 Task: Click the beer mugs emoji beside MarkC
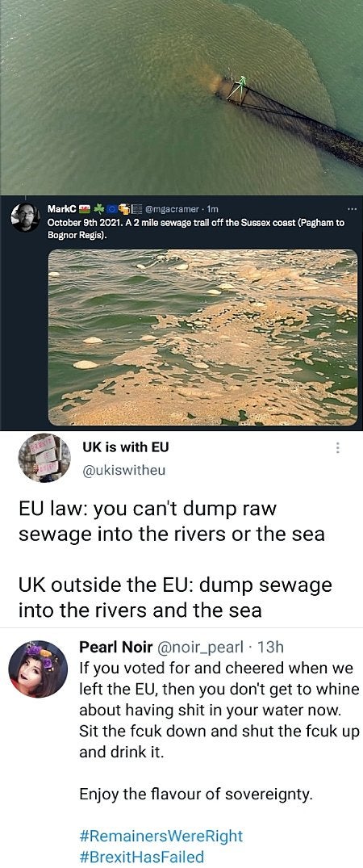point(124,209)
